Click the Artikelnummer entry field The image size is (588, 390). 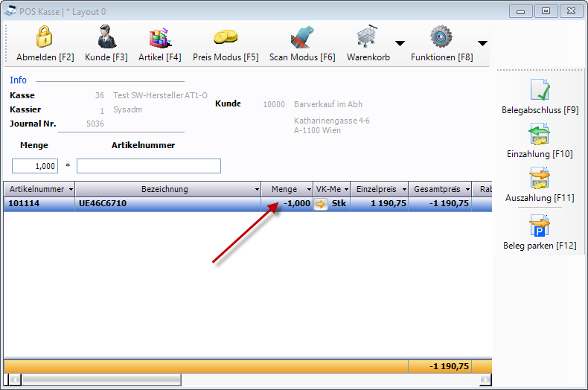(149, 166)
